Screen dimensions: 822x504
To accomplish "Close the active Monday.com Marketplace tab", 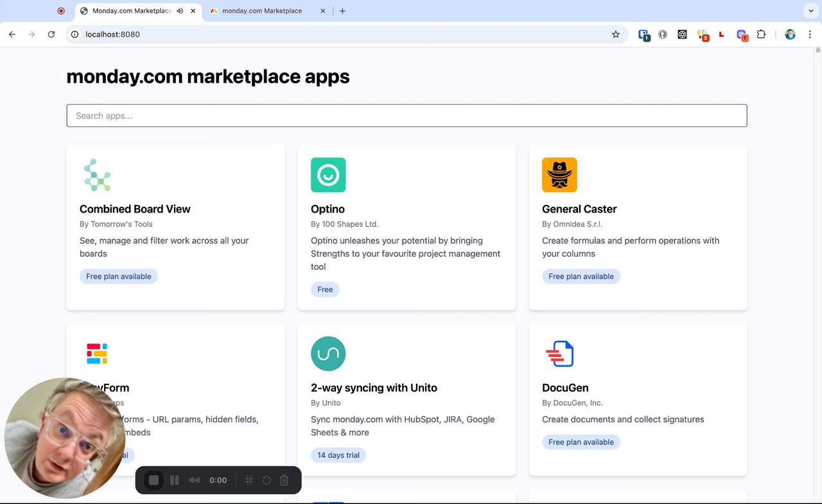I will [x=193, y=11].
